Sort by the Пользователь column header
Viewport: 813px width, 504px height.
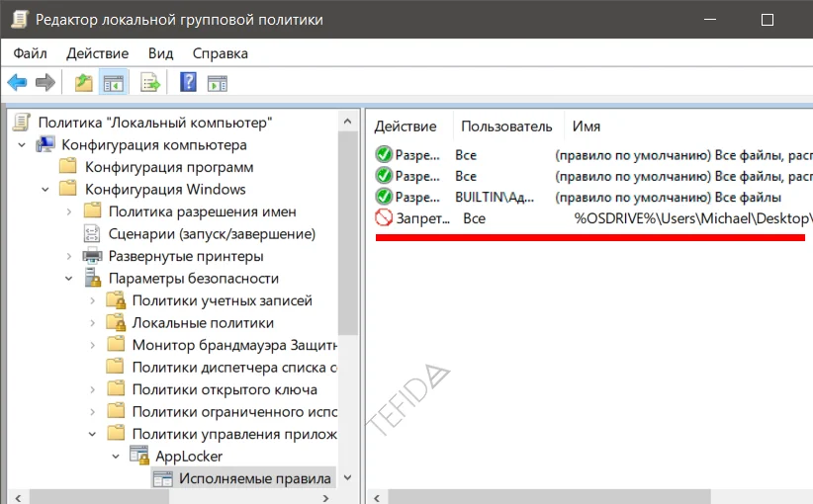coord(507,126)
